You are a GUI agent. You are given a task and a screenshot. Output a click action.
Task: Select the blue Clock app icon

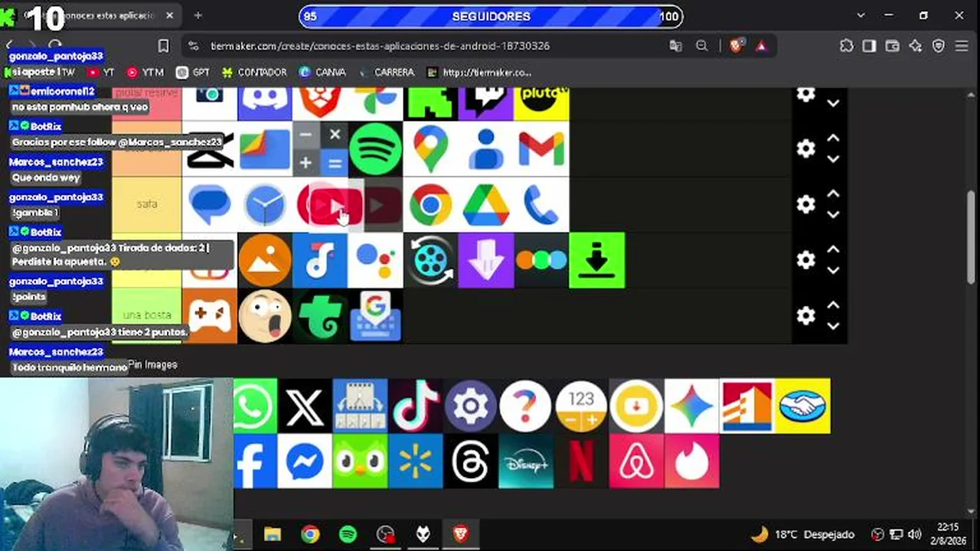265,204
